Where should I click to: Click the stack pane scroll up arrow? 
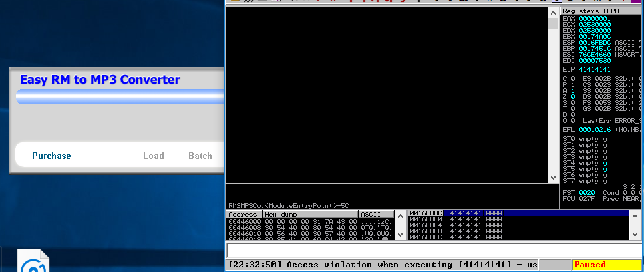[635, 215]
